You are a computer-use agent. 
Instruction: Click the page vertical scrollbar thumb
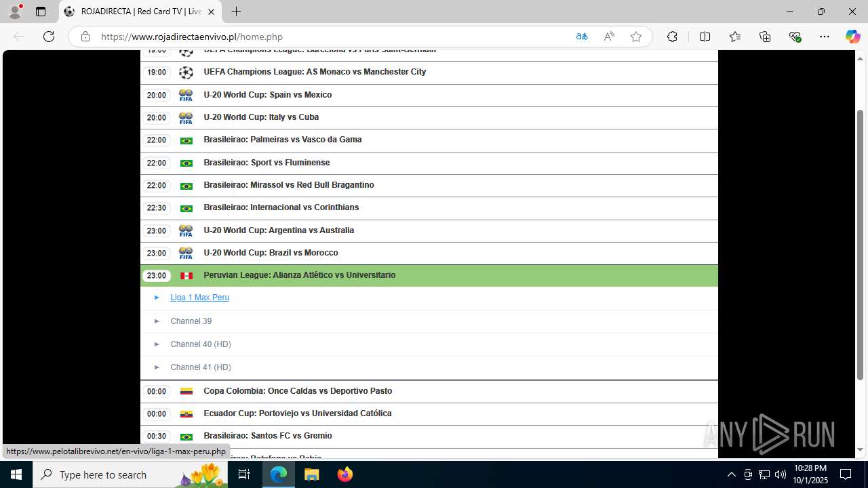[861, 244]
